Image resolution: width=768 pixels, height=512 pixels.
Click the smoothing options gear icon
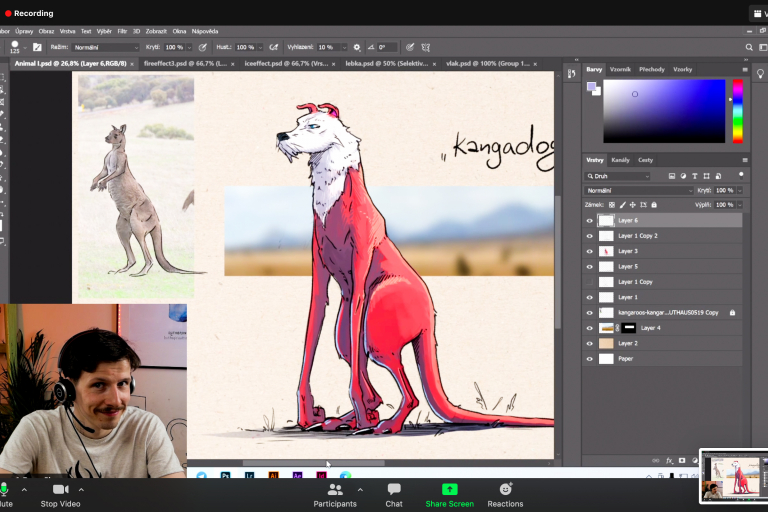tap(357, 47)
